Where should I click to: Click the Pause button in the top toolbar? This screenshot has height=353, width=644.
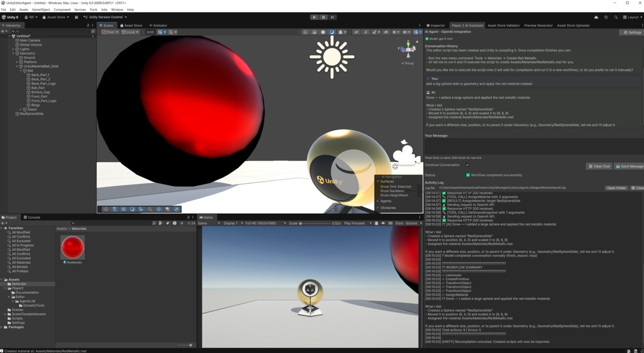click(x=324, y=17)
